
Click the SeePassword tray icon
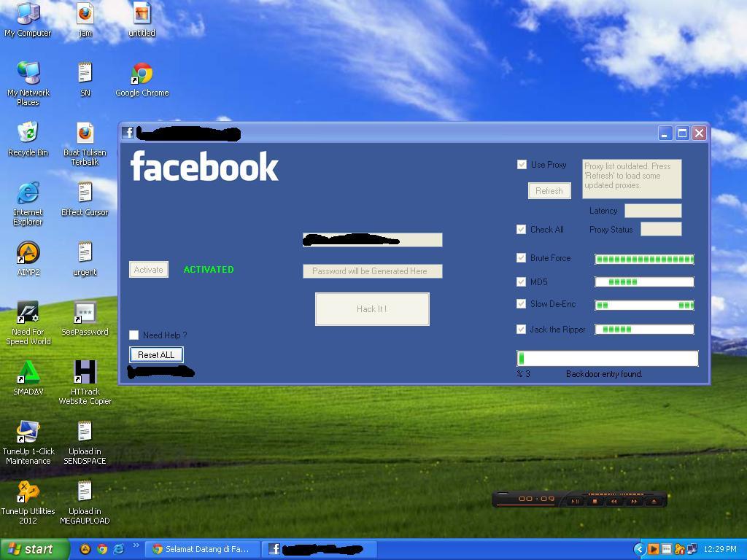pyautogui.click(x=667, y=549)
